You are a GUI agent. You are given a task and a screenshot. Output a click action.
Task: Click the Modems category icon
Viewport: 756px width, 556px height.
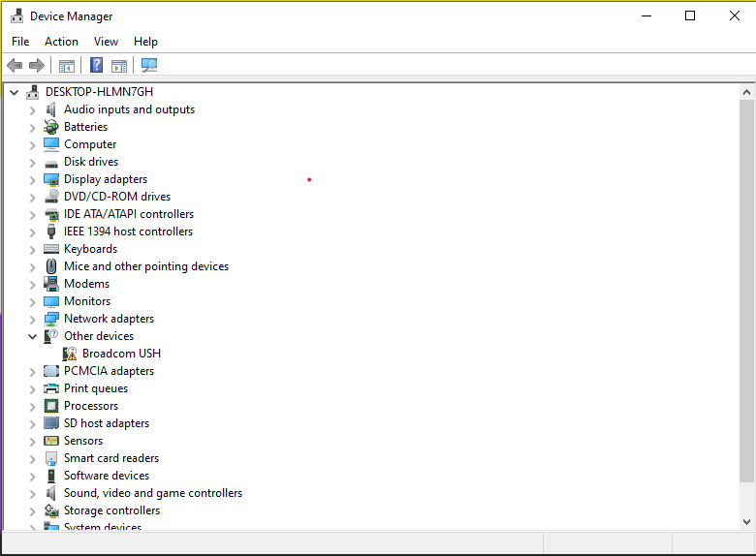click(51, 284)
